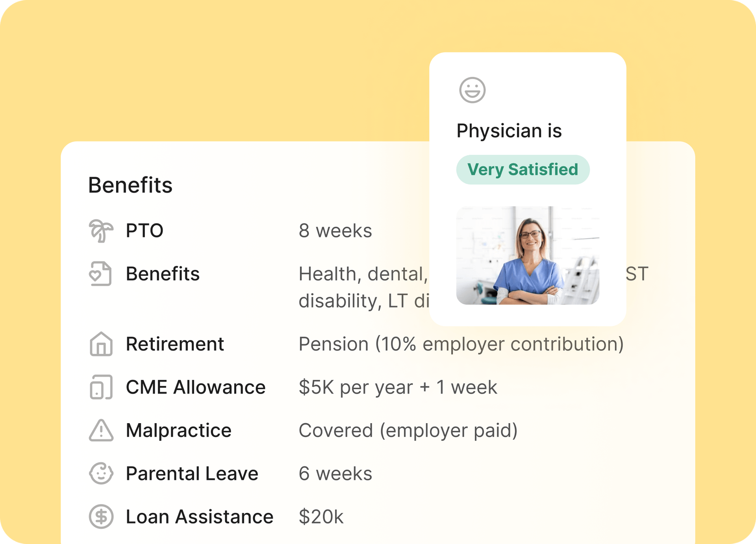Click the $5K per year CME value

[398, 387]
